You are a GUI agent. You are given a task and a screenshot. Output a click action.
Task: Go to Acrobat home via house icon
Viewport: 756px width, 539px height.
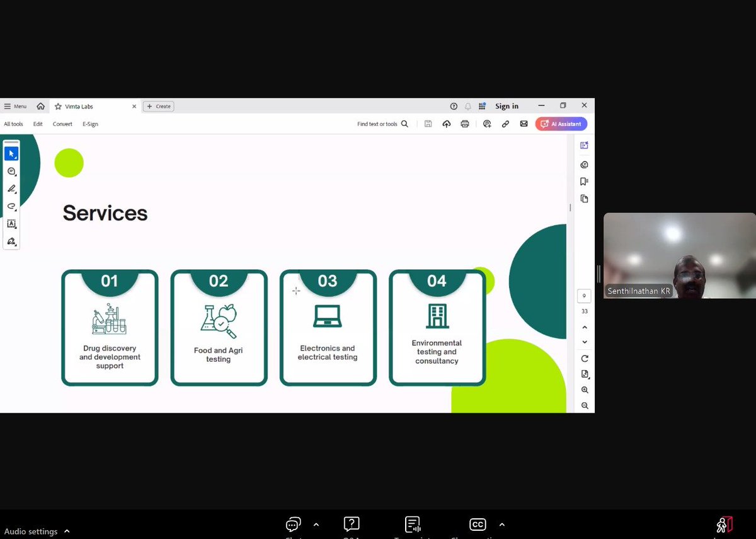pos(41,107)
